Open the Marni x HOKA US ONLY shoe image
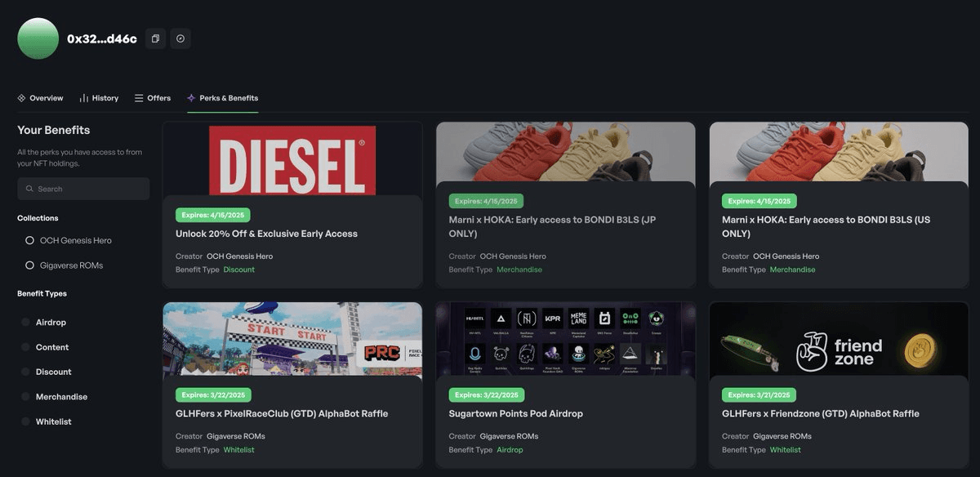Viewport: 980px width, 477px height. click(x=839, y=152)
